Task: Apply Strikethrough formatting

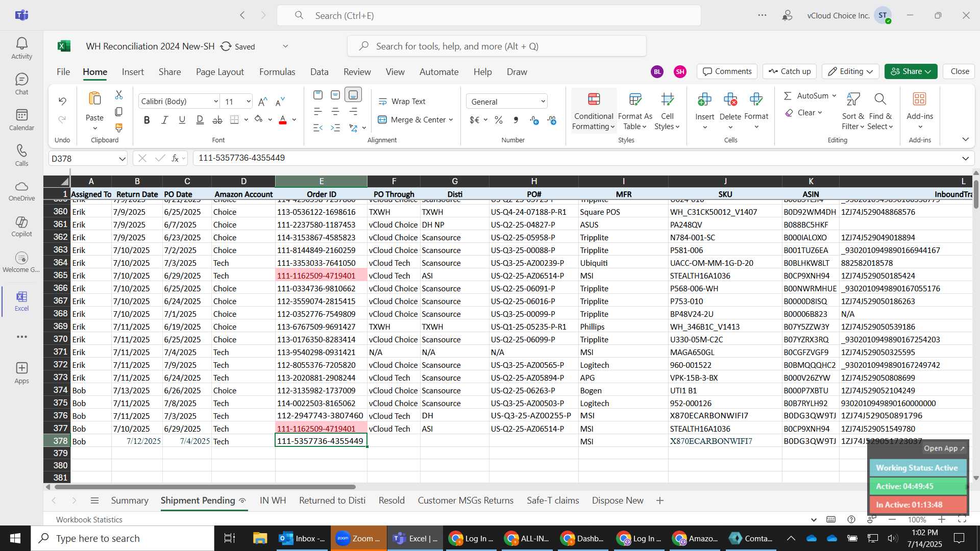Action: tap(217, 120)
